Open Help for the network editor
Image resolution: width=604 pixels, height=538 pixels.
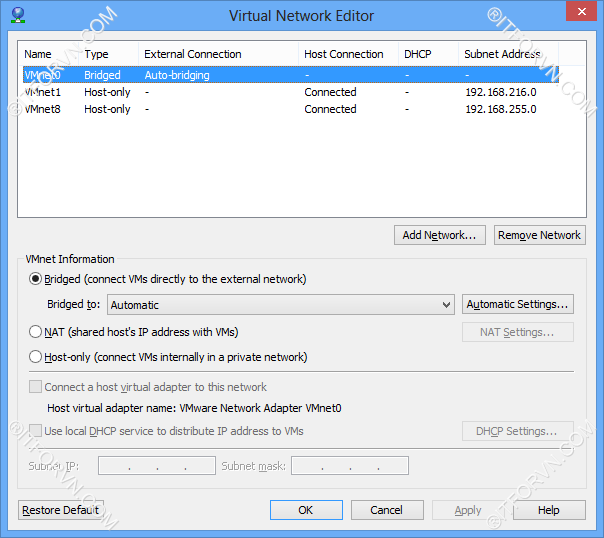[548, 510]
